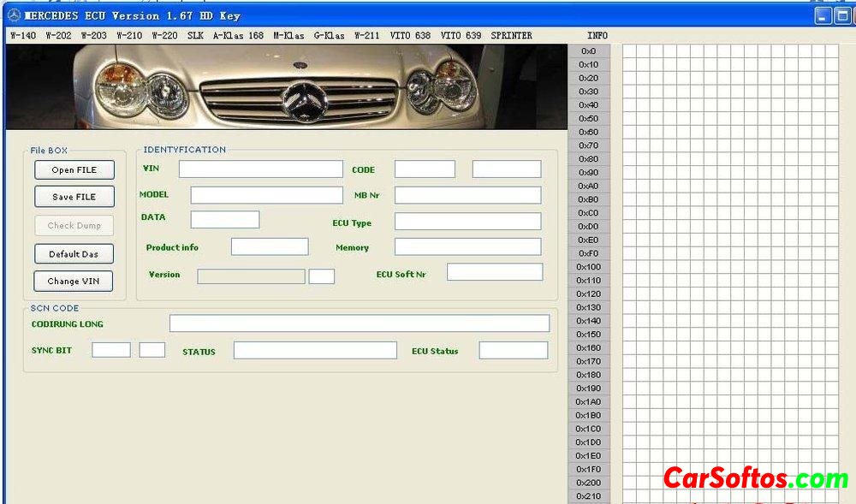
Task: Click the Open FILE button
Action: coord(74,170)
